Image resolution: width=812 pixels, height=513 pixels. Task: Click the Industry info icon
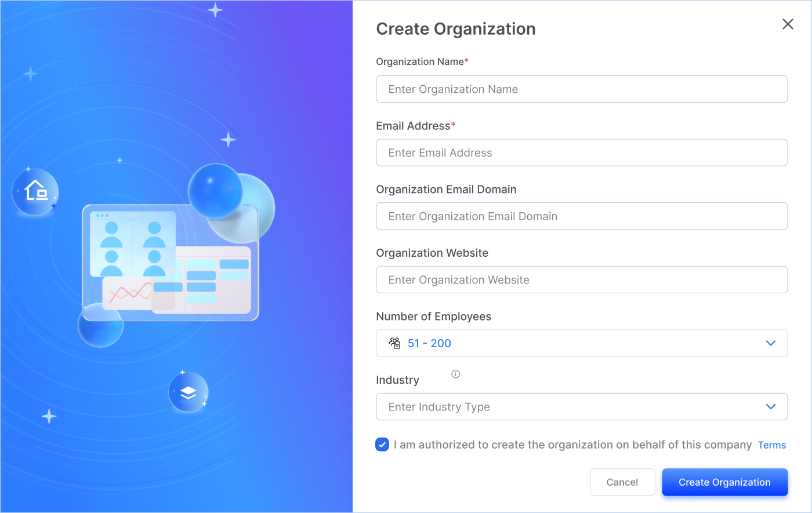click(x=455, y=374)
